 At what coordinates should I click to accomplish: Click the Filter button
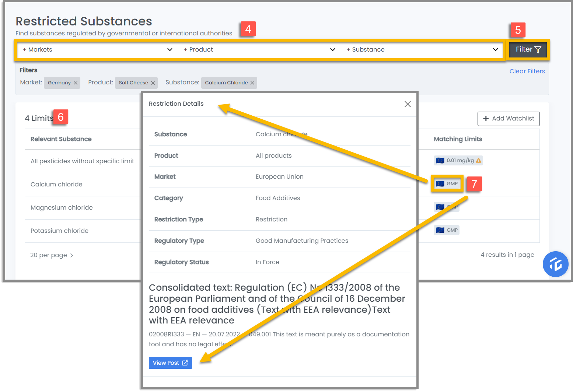[528, 49]
